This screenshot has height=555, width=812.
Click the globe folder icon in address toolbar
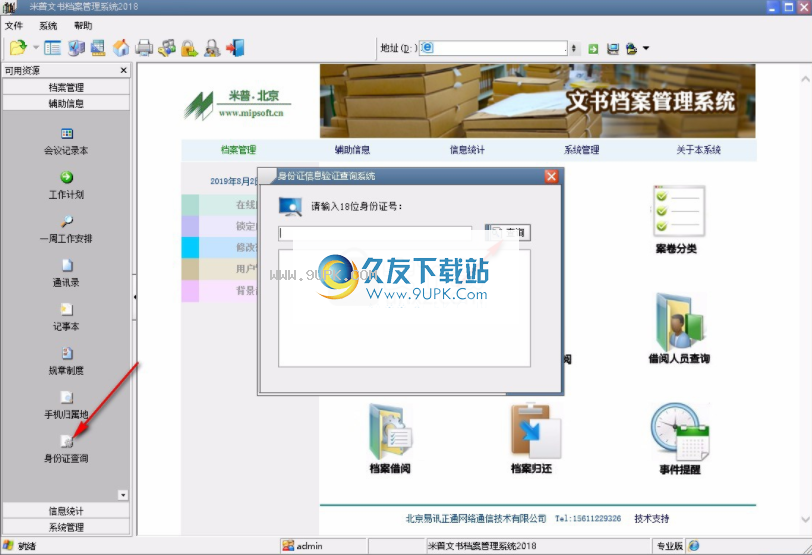click(631, 49)
